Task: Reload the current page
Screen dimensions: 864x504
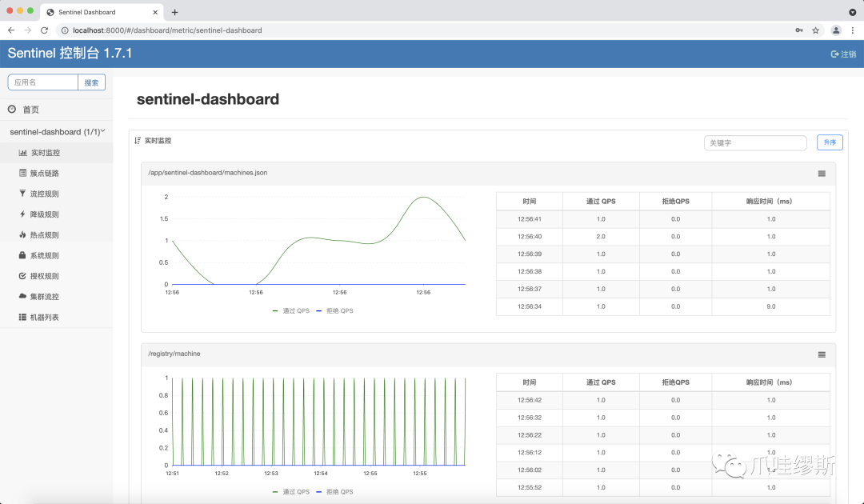Action: pyautogui.click(x=44, y=30)
